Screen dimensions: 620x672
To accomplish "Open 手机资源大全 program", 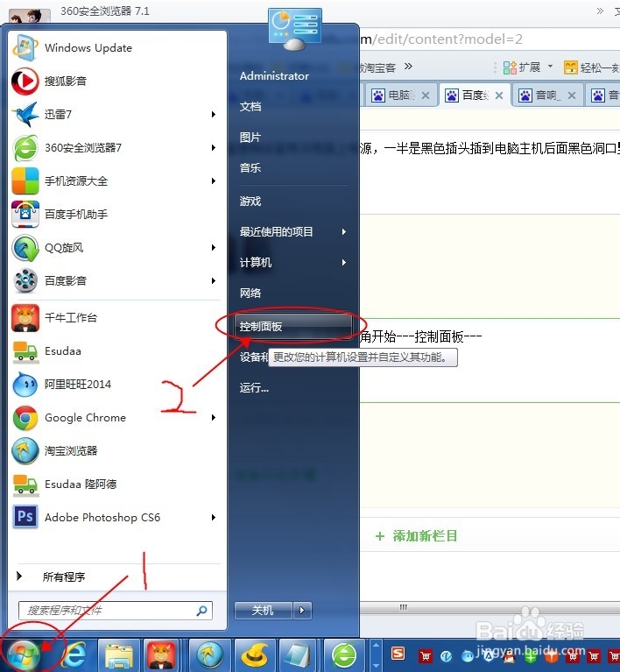I will coord(116,180).
